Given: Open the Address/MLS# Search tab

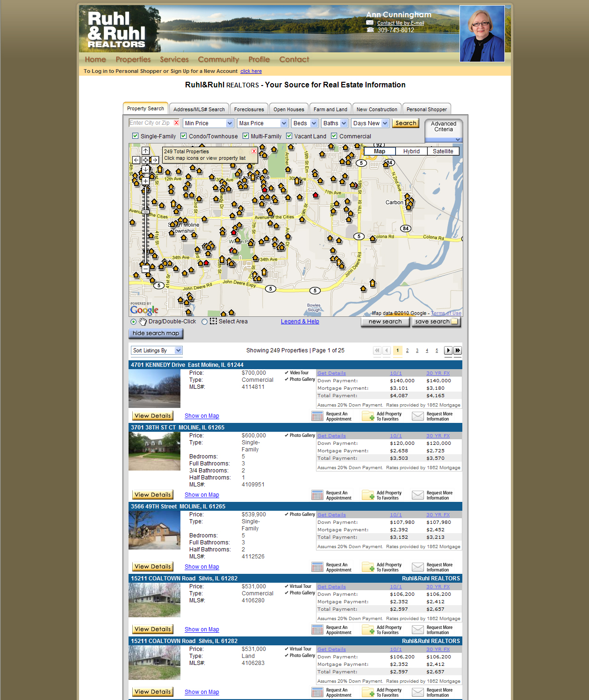Looking at the screenshot, I should (x=199, y=109).
